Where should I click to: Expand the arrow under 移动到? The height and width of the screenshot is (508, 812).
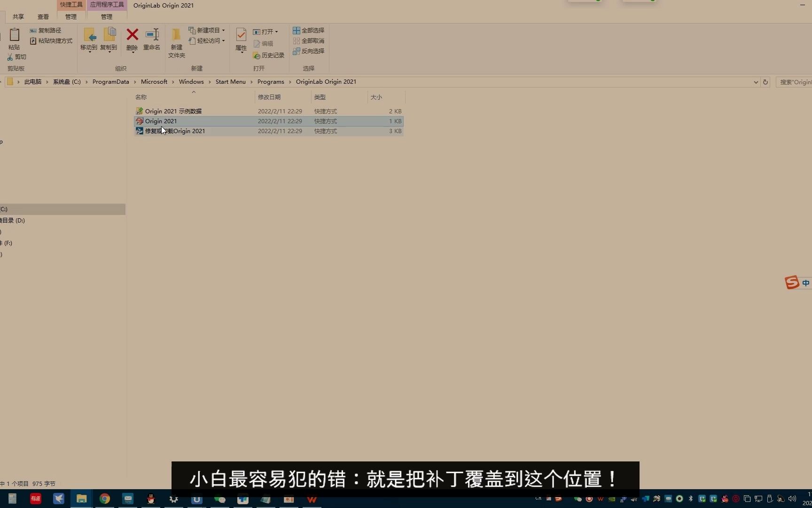[89, 52]
